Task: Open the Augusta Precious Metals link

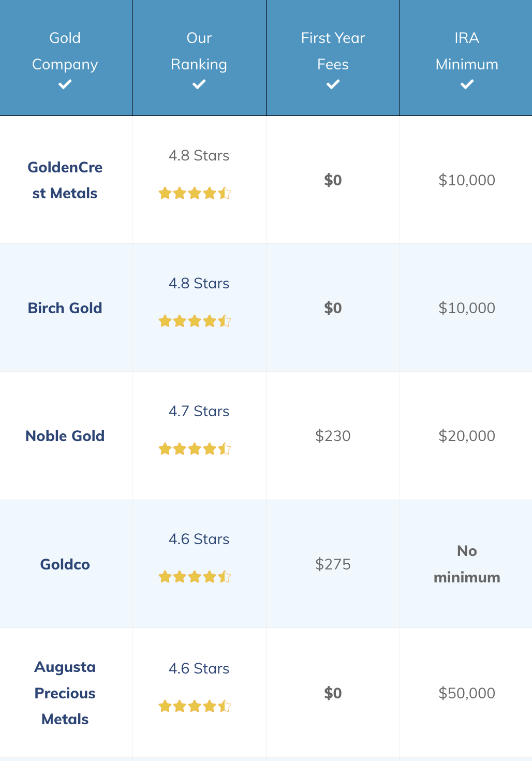Action: click(65, 693)
